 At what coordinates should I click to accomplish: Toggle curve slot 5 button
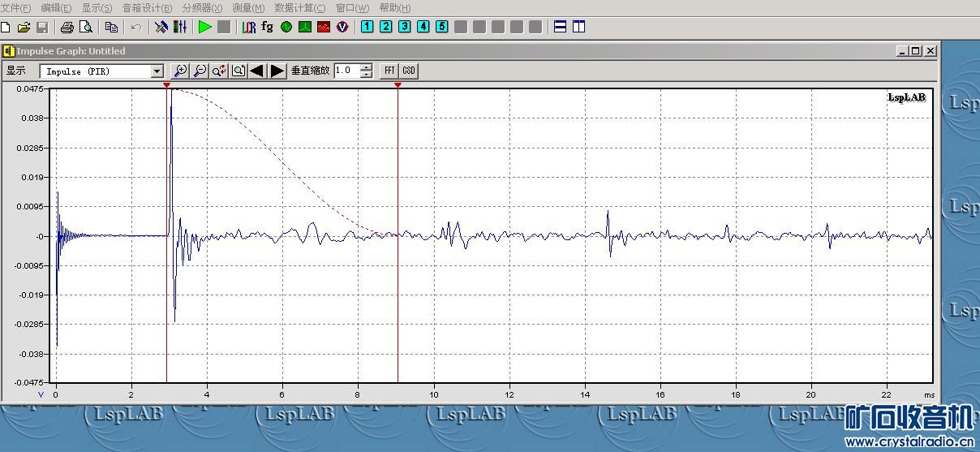pyautogui.click(x=441, y=27)
